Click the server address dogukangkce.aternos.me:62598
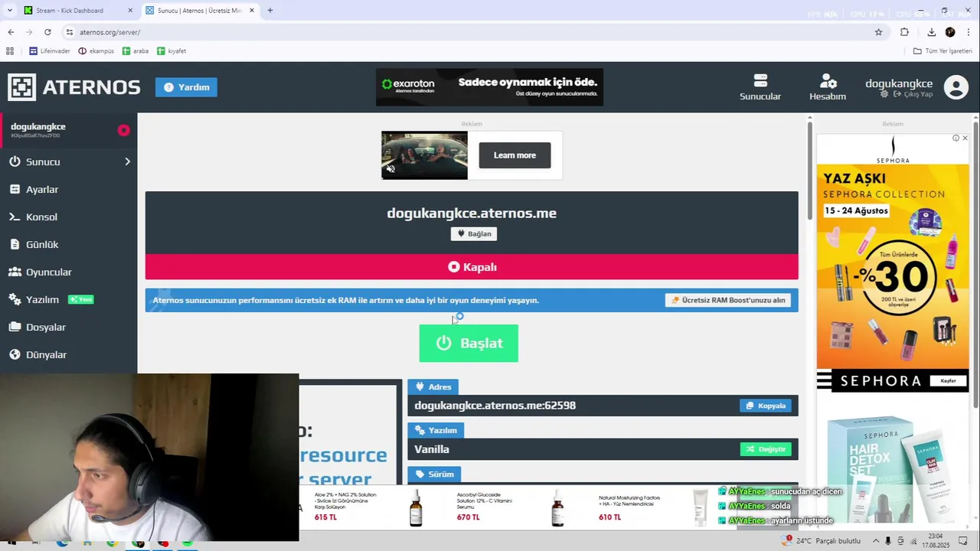 [x=495, y=406]
